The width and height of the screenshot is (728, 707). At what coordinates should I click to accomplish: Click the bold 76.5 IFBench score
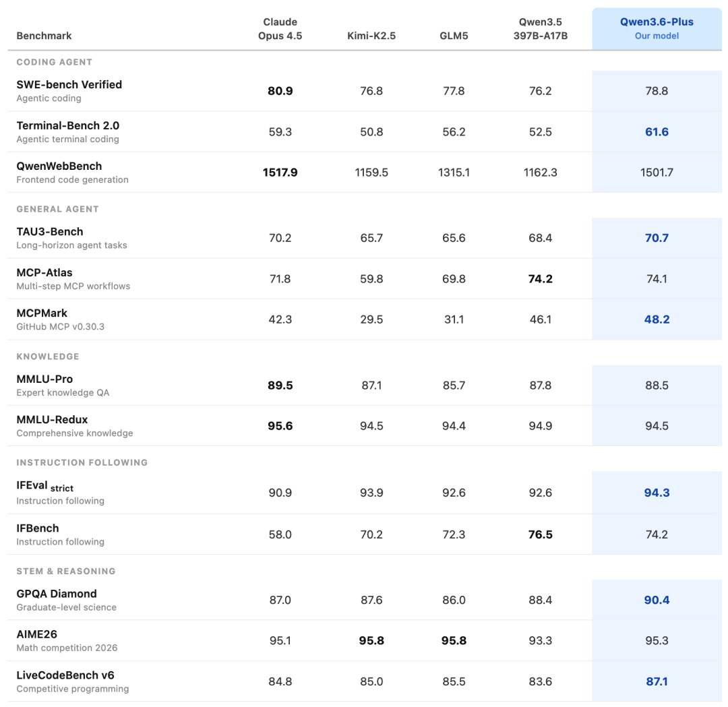tap(540, 534)
